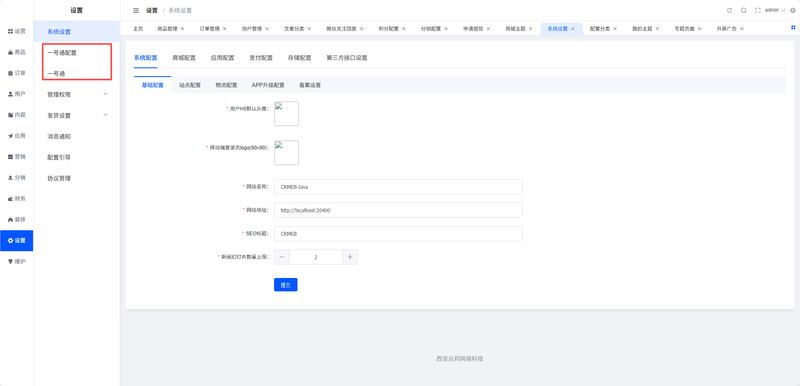Select 存储配置 config tab
The width and height of the screenshot is (800, 386).
point(299,58)
